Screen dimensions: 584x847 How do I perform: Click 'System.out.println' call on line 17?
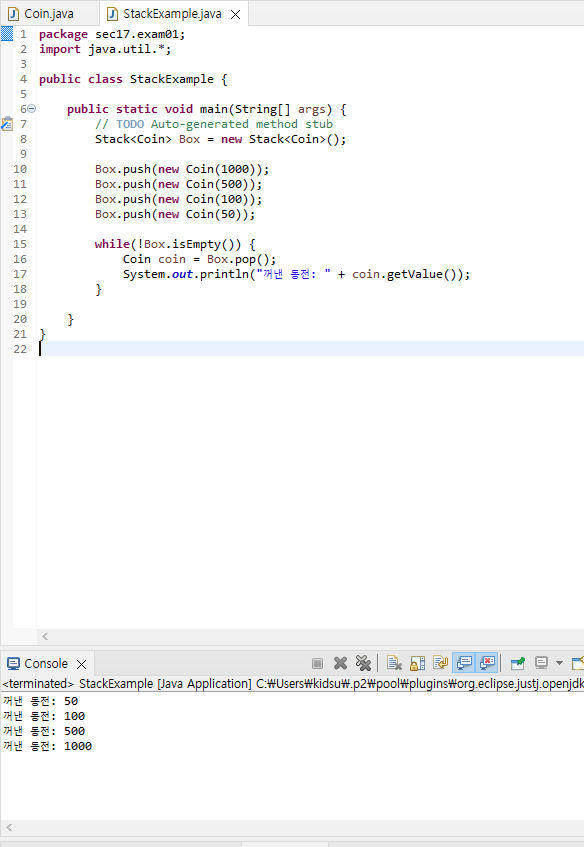pos(185,274)
